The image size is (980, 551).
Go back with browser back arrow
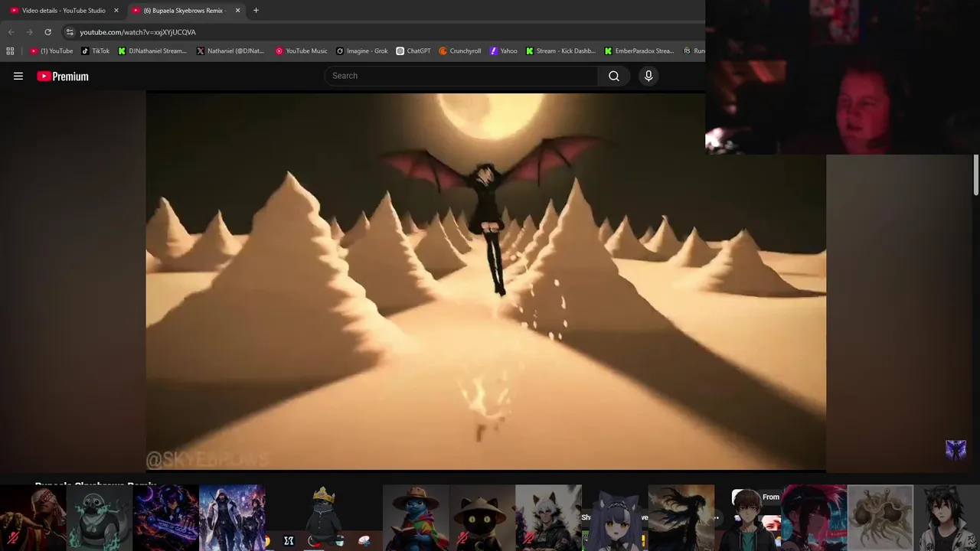coord(11,32)
